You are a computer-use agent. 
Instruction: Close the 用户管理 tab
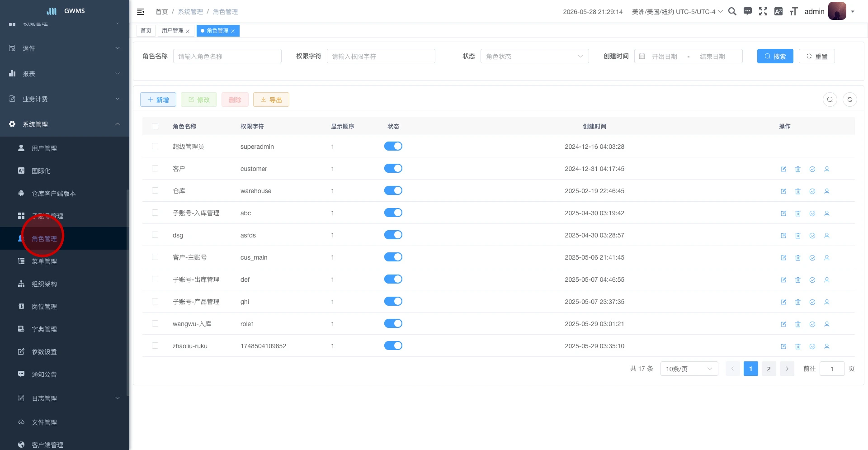coord(188,31)
